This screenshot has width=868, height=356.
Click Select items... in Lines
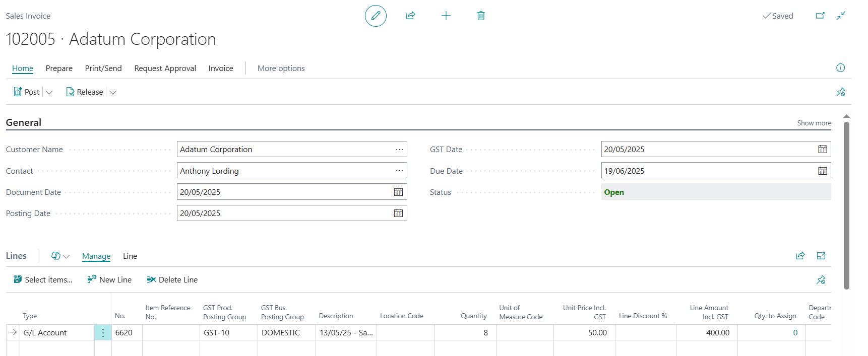point(43,280)
